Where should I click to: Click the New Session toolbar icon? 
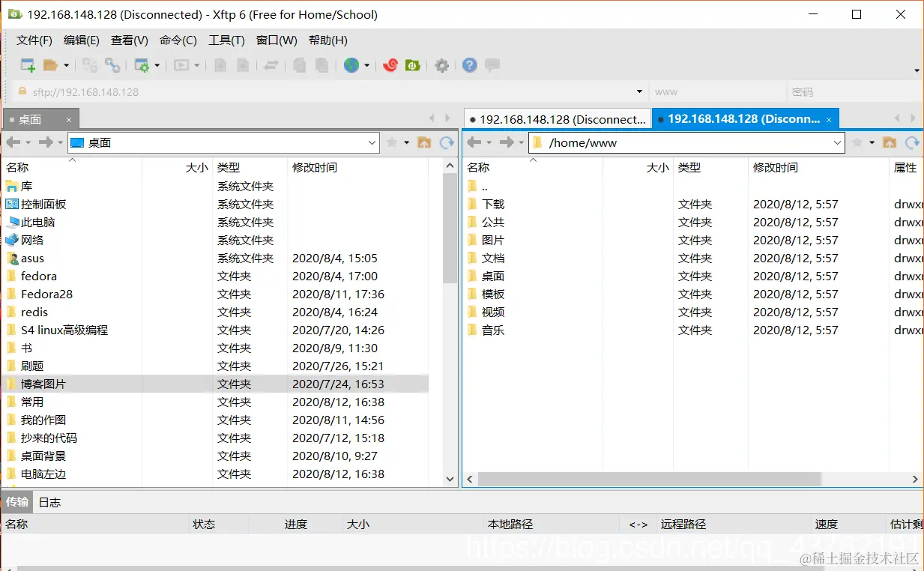(x=28, y=65)
